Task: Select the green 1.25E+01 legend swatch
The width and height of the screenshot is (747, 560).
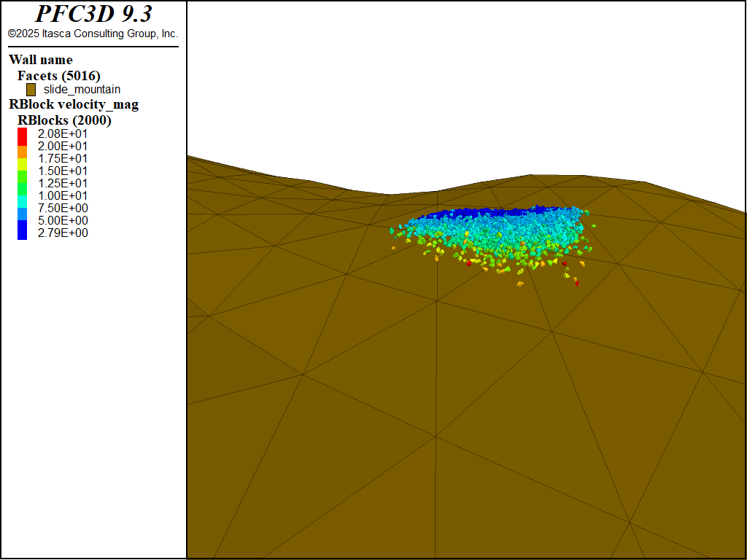Action: [22, 184]
